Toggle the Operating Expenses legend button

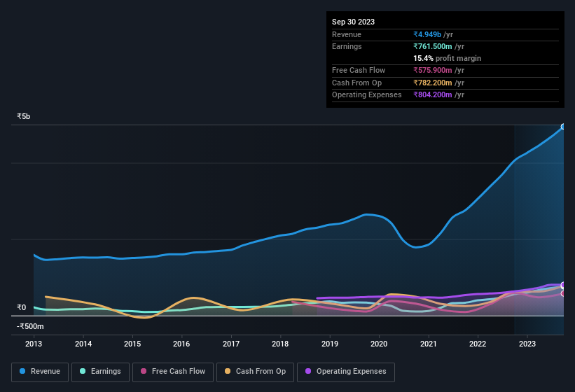coord(345,372)
